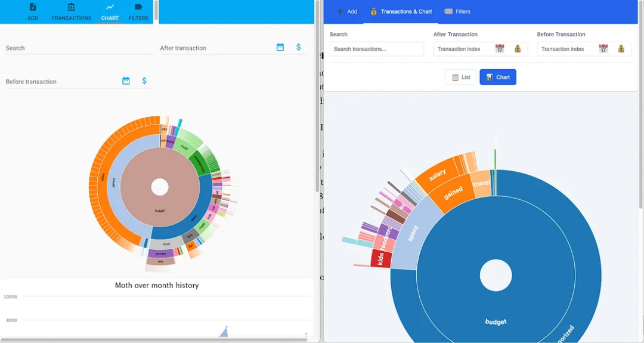Click the spent segment in left sunburst
This screenshot has width=644, height=343.
194,218
